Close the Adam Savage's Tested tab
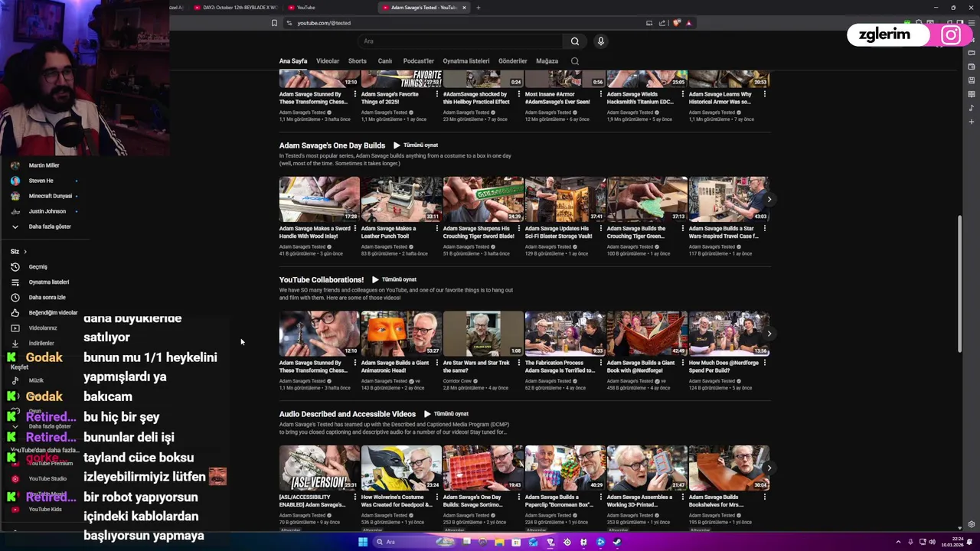Image resolution: width=980 pixels, height=551 pixels. pos(464,8)
